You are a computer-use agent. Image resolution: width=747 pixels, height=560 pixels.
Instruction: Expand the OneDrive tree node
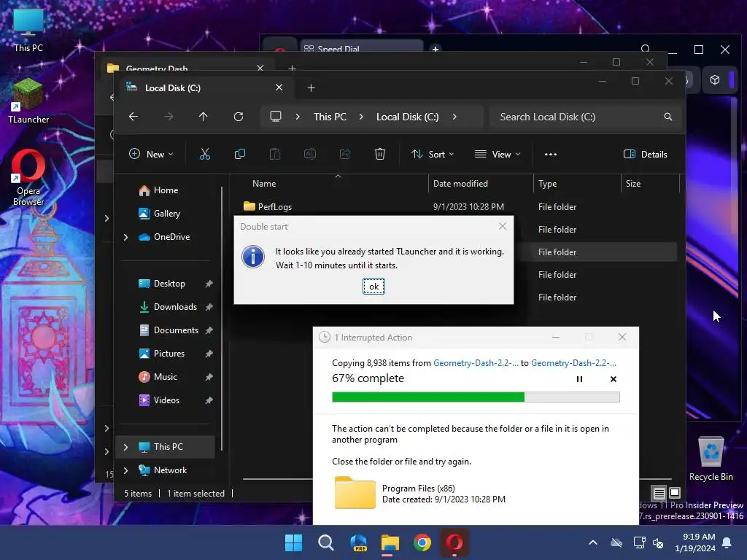[x=125, y=237]
